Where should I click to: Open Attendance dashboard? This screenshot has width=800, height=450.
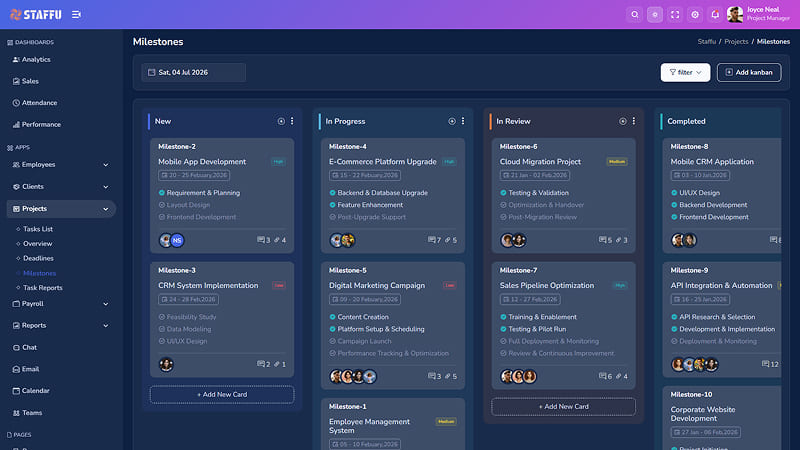(x=39, y=103)
